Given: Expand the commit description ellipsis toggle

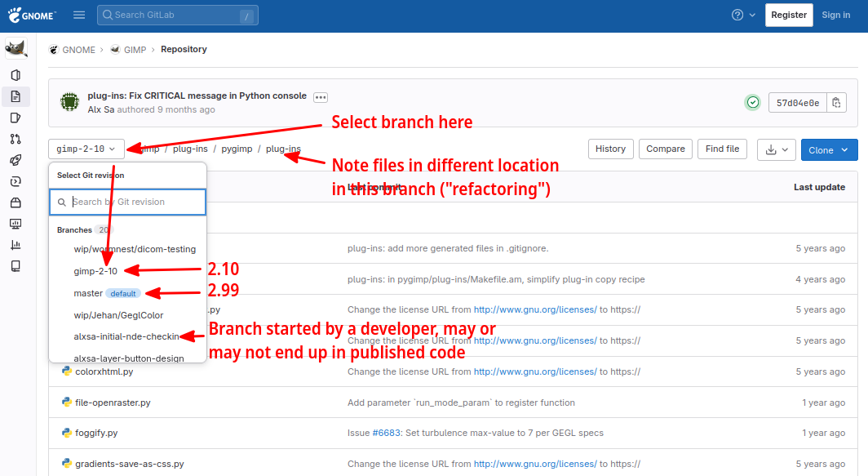Looking at the screenshot, I should (x=321, y=97).
